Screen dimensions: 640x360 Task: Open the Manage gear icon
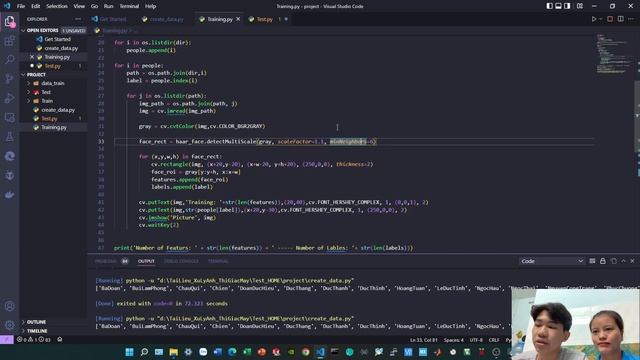9,325
